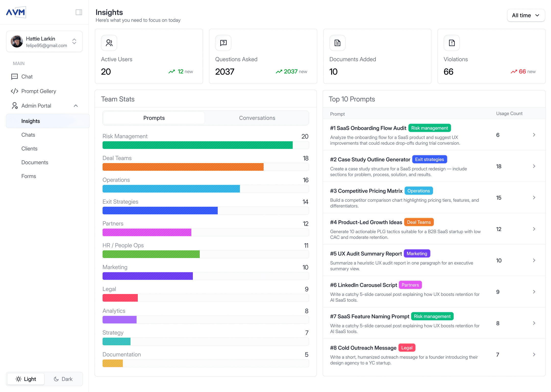Click the Risk management tag on prompt #1
The image size is (551, 392).
click(429, 128)
